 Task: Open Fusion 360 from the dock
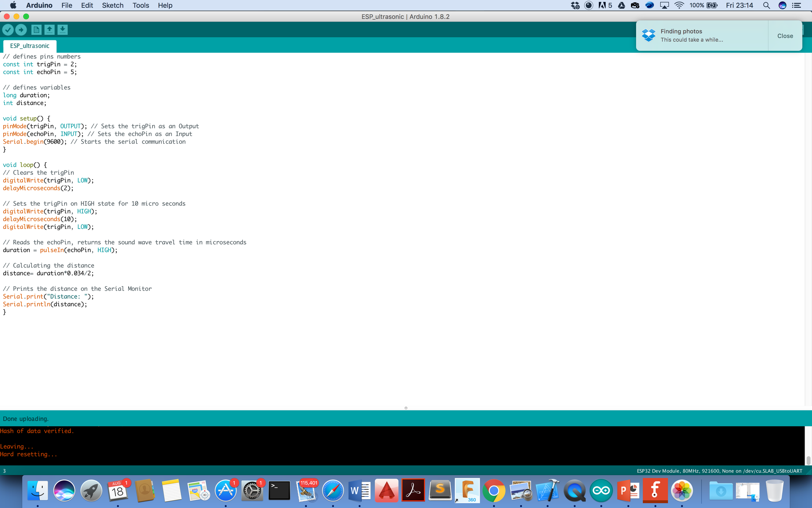[x=467, y=490]
